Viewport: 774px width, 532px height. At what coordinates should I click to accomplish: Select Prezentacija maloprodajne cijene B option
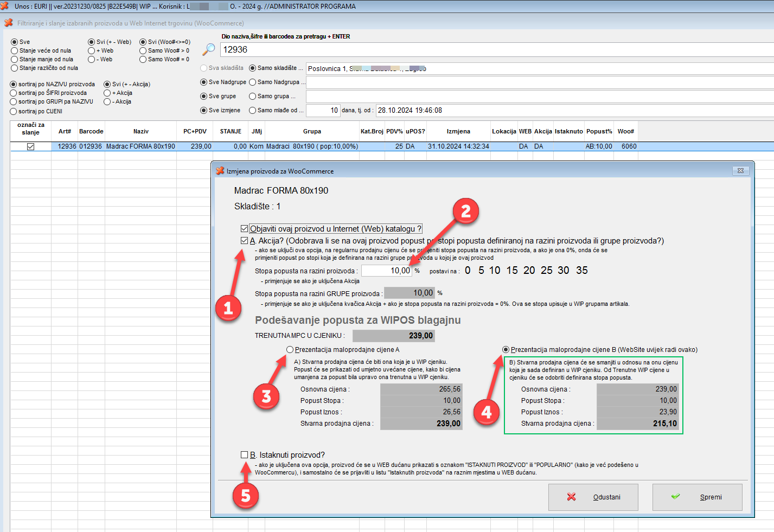click(x=506, y=350)
